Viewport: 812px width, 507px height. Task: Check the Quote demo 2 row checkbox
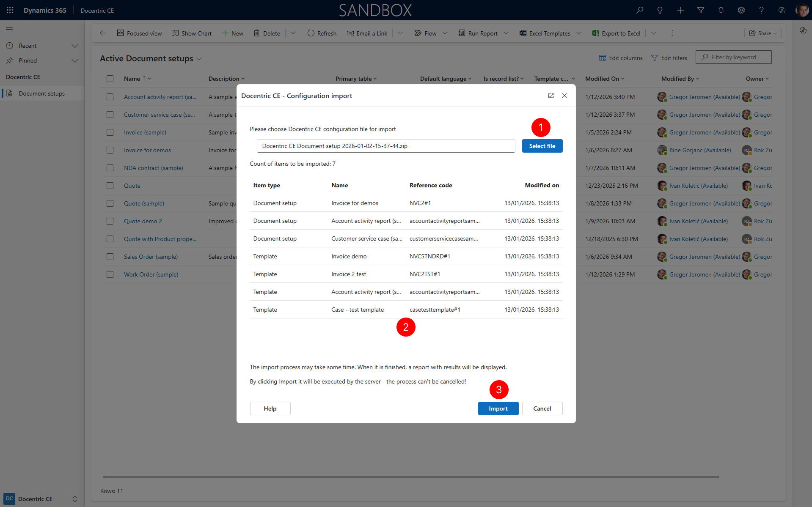point(110,221)
